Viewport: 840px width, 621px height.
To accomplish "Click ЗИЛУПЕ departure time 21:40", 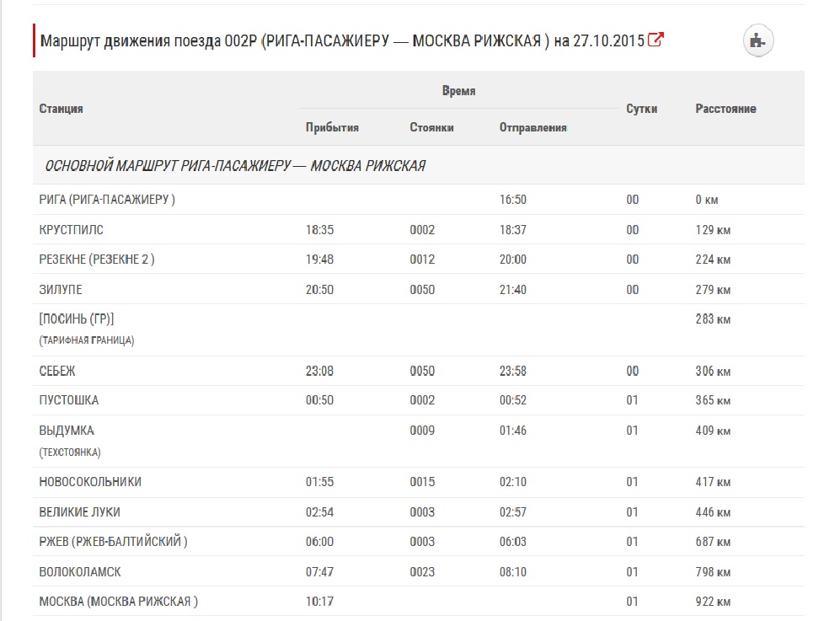I will coord(512,290).
